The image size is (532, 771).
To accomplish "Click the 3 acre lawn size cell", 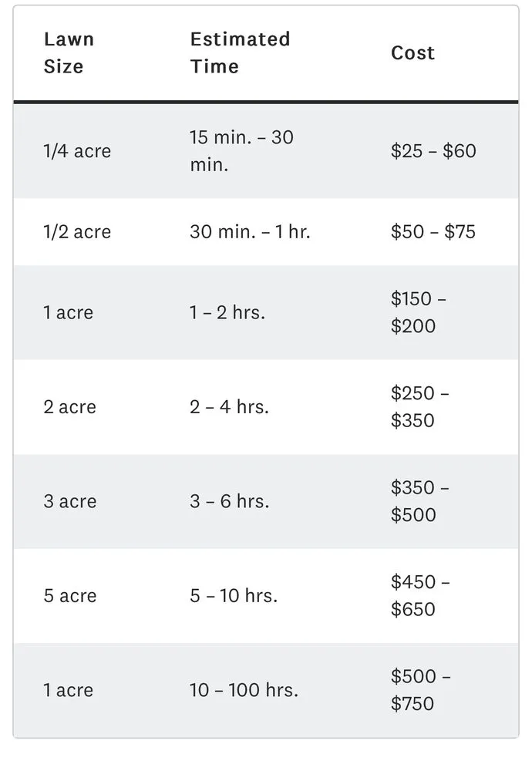I will 69,501.
